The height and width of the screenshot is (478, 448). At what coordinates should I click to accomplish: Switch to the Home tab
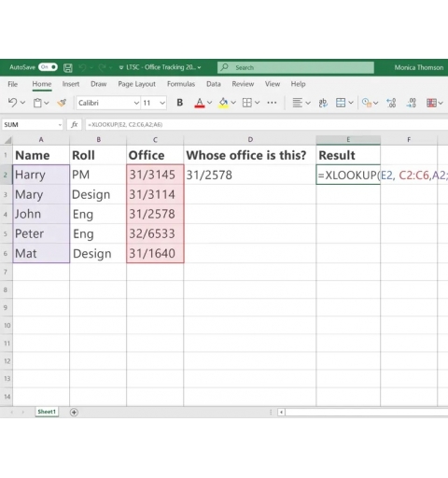tap(42, 84)
